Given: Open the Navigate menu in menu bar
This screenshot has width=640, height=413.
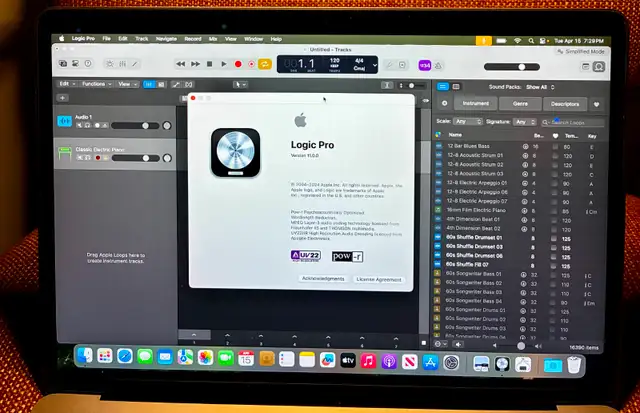Looking at the screenshot, I should (x=166, y=39).
